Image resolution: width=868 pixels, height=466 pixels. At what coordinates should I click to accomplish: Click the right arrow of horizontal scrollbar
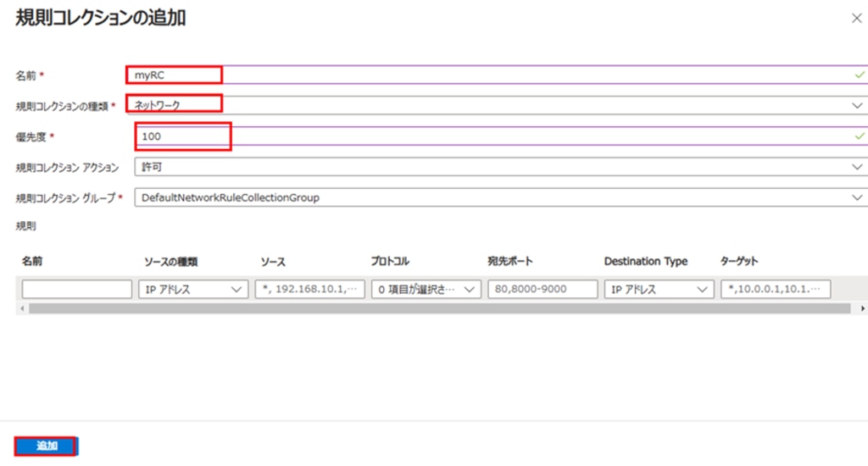[x=862, y=308]
